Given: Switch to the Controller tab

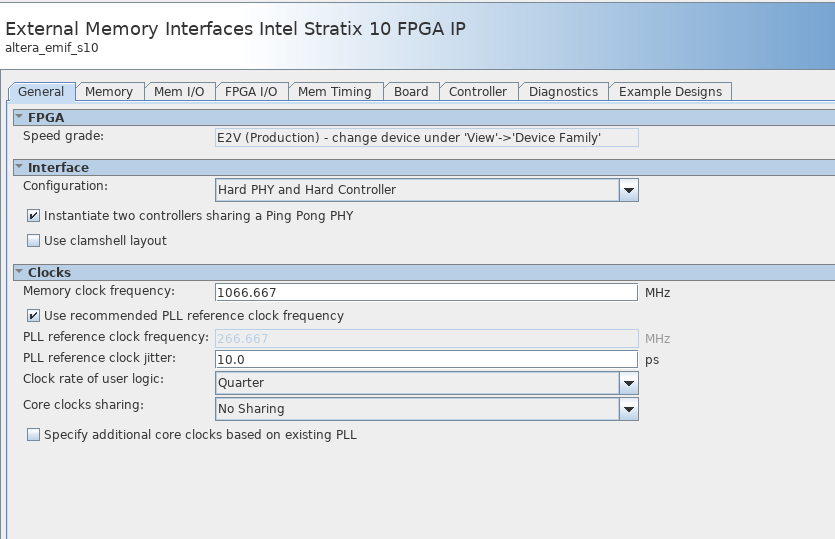Looking at the screenshot, I should [478, 92].
